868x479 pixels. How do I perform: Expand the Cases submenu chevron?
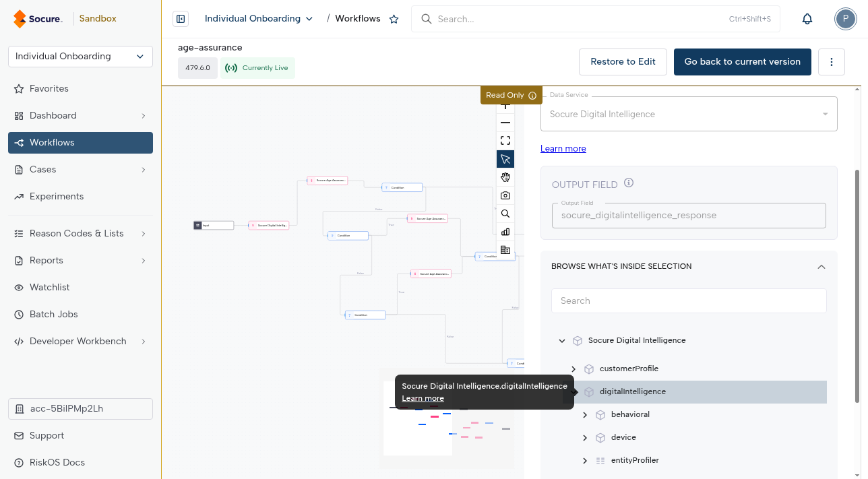pyautogui.click(x=144, y=170)
